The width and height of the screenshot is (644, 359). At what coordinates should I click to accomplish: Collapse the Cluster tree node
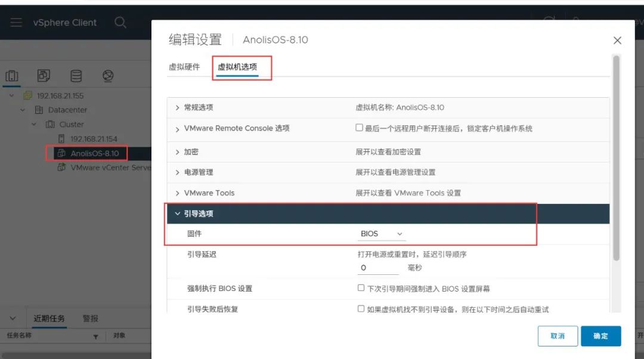click(33, 124)
